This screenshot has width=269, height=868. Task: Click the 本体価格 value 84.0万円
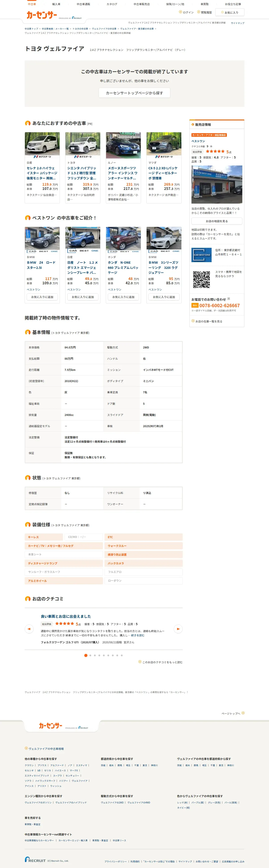point(70,347)
